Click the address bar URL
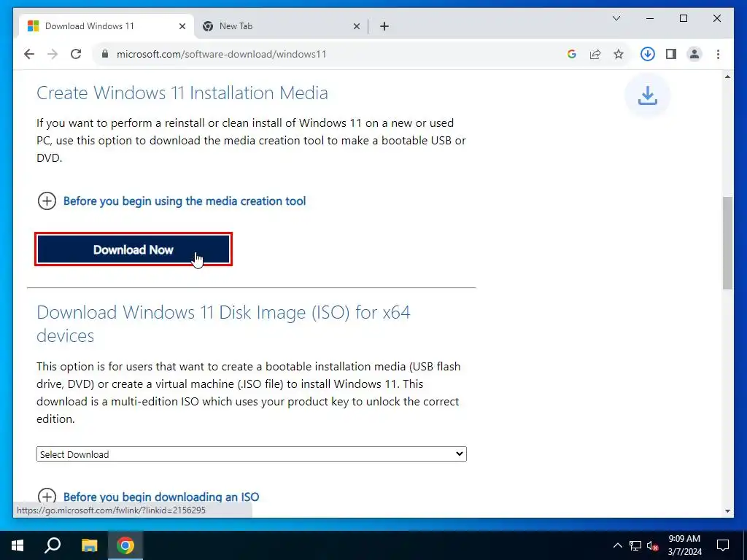The height and width of the screenshot is (560, 747). coord(222,54)
